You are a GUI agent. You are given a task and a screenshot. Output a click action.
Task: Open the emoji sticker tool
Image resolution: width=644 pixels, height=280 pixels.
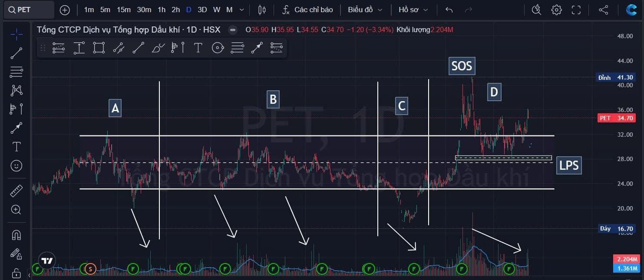click(17, 166)
